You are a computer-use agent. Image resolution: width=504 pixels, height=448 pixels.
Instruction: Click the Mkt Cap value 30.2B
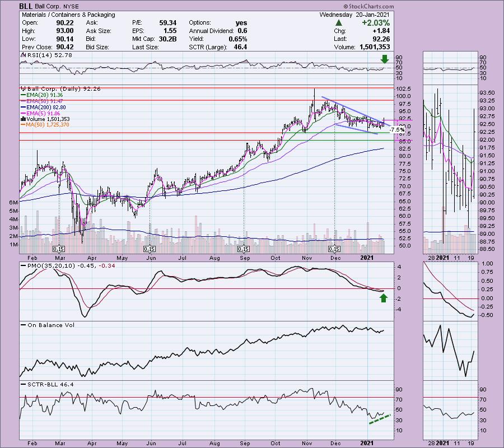coord(167,39)
